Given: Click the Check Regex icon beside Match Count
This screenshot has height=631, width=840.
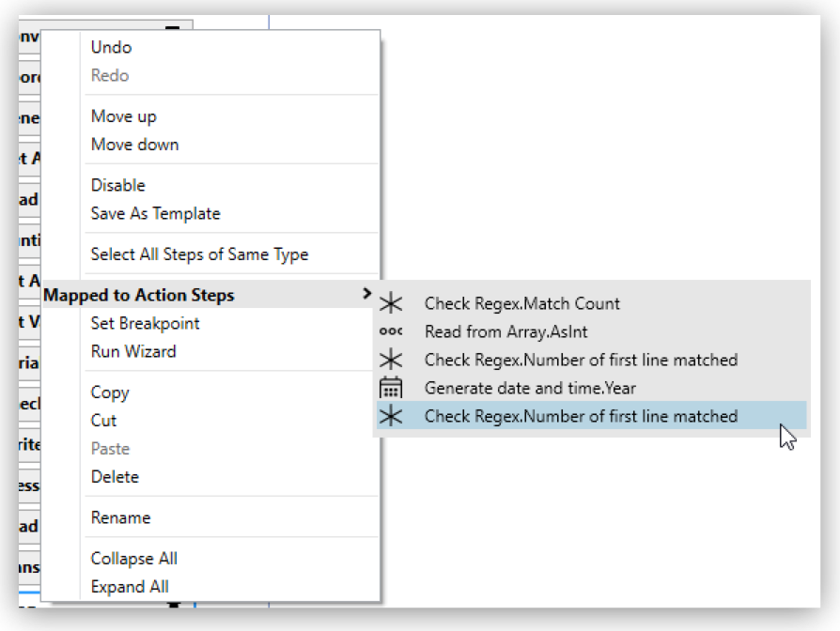Looking at the screenshot, I should tap(392, 303).
